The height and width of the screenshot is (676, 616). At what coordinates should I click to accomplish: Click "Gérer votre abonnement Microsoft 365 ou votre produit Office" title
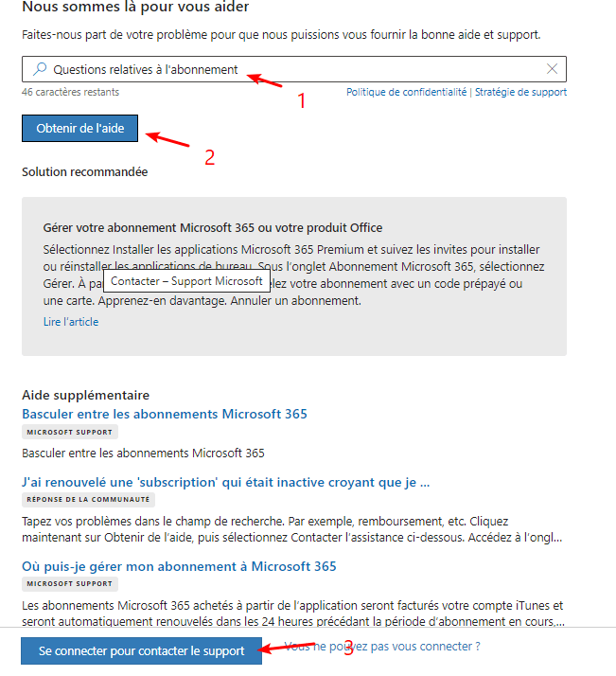tap(213, 227)
